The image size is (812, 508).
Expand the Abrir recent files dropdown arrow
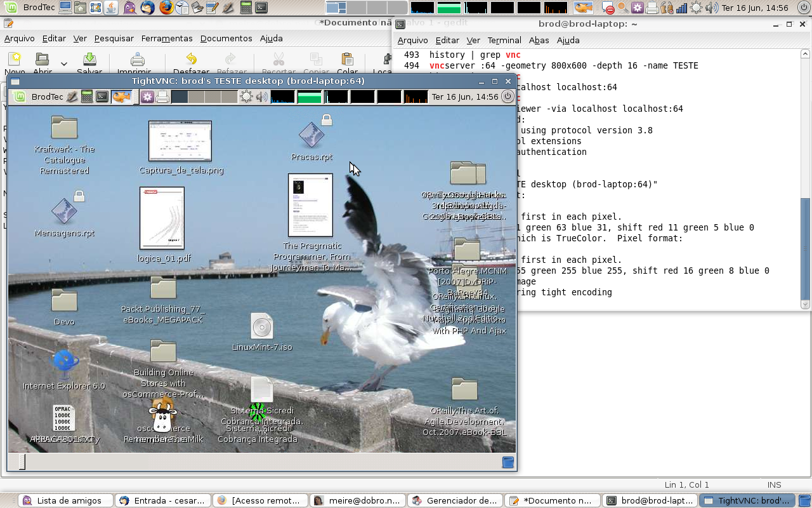[63, 63]
